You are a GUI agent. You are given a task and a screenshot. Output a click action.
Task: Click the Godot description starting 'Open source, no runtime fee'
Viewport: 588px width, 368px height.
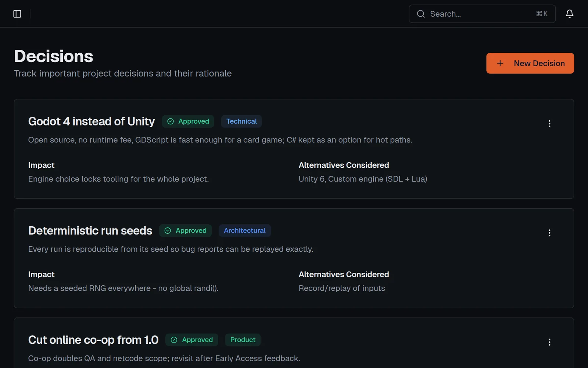[220, 140]
